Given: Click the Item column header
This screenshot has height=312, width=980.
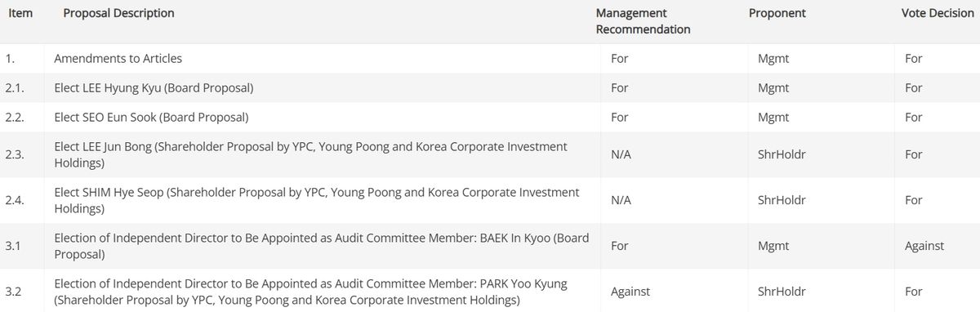Looking at the screenshot, I should (x=19, y=13).
